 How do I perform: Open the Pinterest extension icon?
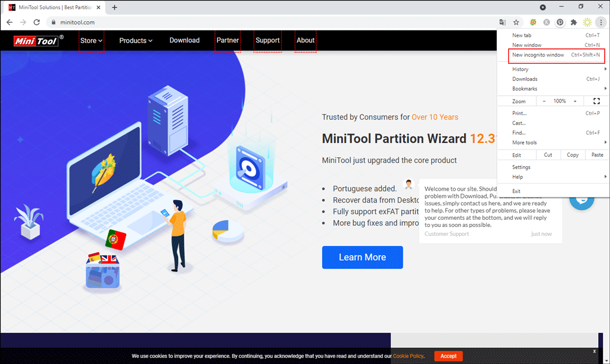560,22
